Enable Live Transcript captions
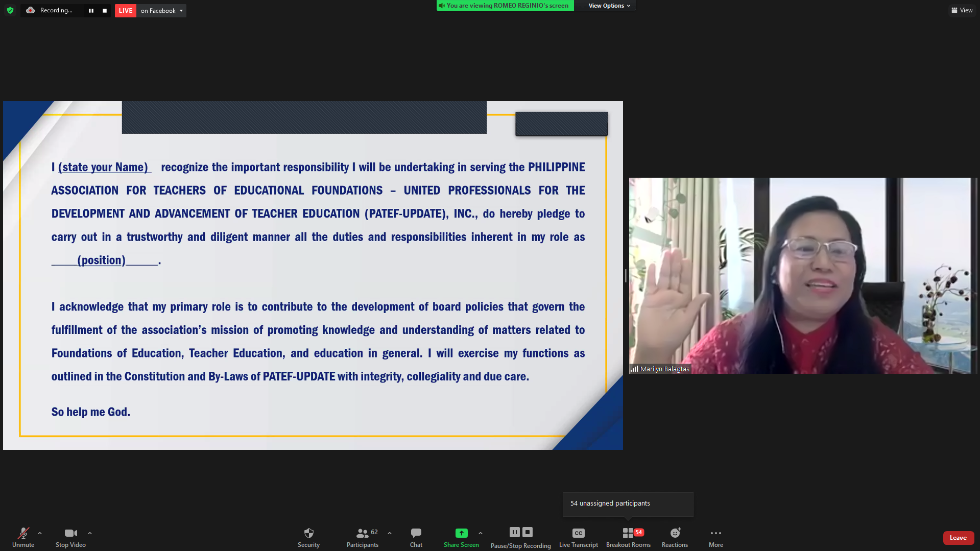Viewport: 980px width, 551px height. pyautogui.click(x=578, y=533)
